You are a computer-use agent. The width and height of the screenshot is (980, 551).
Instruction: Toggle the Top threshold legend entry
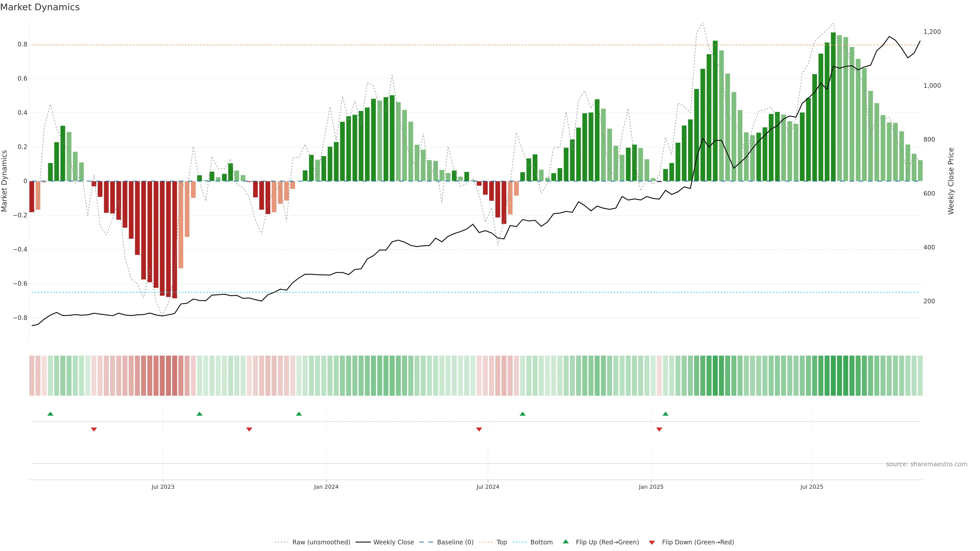click(x=501, y=542)
